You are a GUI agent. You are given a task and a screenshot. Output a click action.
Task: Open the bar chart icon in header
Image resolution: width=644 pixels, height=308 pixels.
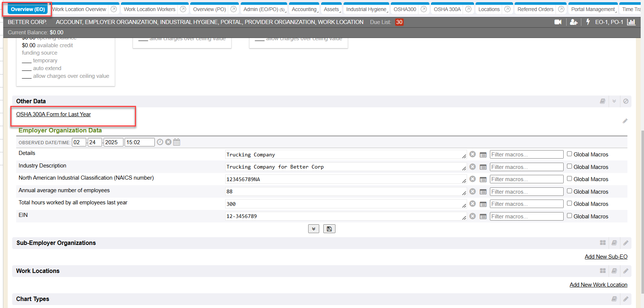631,22
